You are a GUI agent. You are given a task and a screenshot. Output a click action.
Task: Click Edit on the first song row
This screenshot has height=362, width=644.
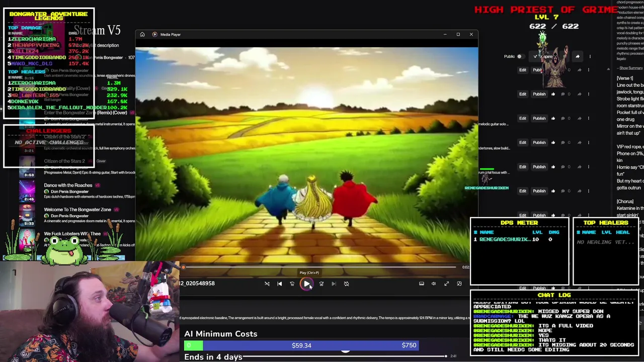coord(523,70)
